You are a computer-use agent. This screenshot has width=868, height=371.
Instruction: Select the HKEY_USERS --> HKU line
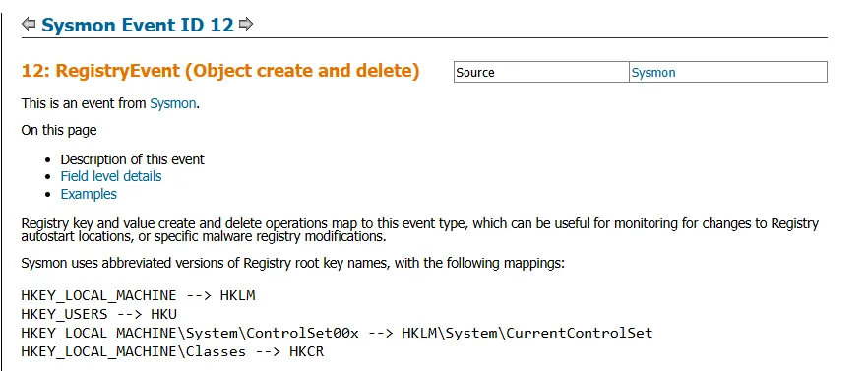(99, 315)
